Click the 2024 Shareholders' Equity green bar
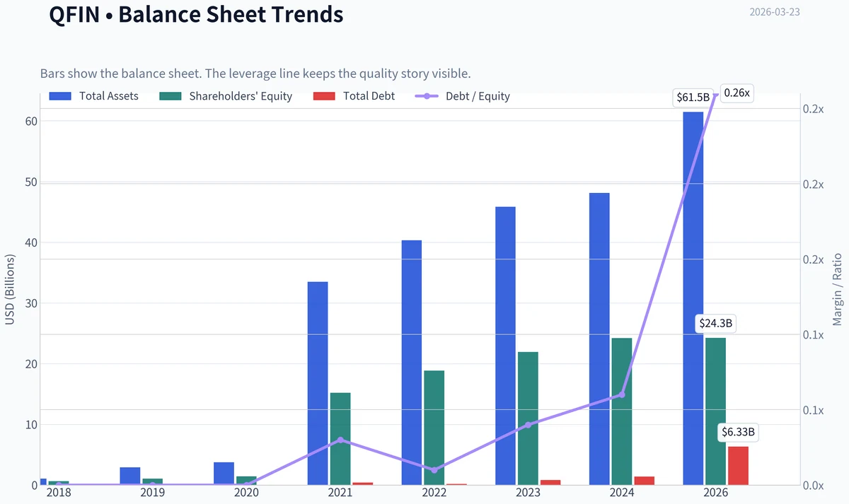The image size is (849, 504). [622, 411]
